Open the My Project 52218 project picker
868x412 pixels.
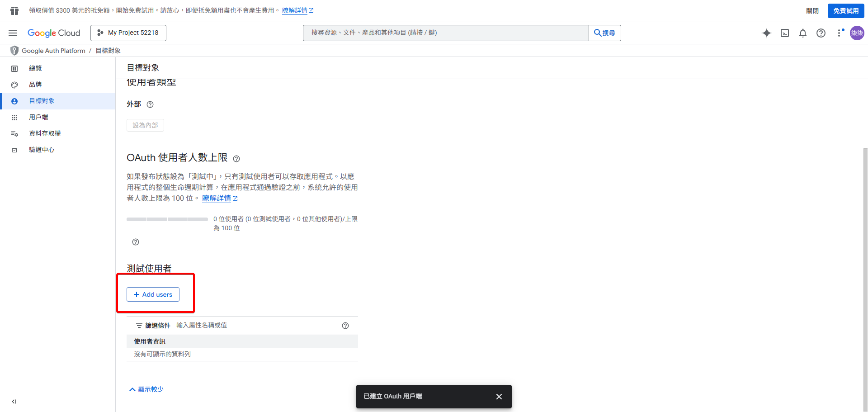[128, 33]
